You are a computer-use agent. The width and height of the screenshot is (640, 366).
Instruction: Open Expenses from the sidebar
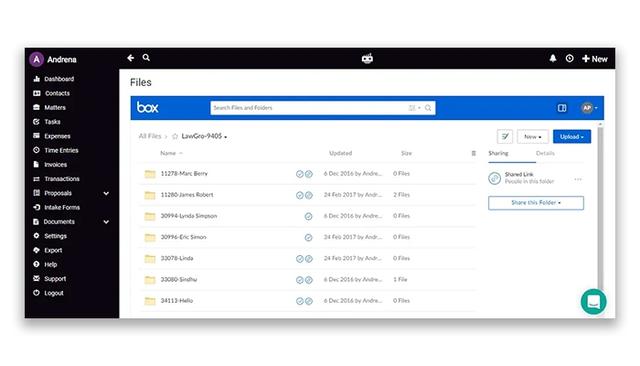click(51, 136)
